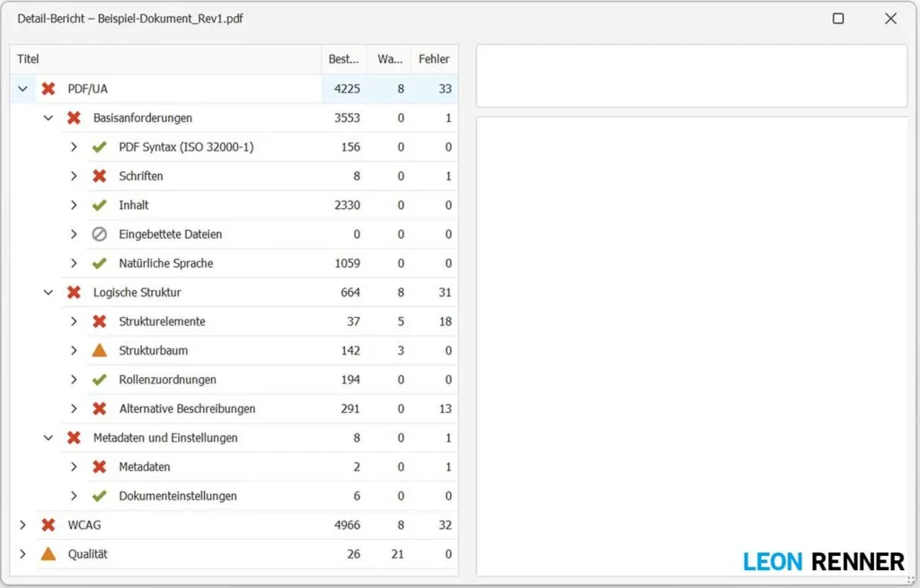Click red error icon next to Schriften

coord(100,176)
